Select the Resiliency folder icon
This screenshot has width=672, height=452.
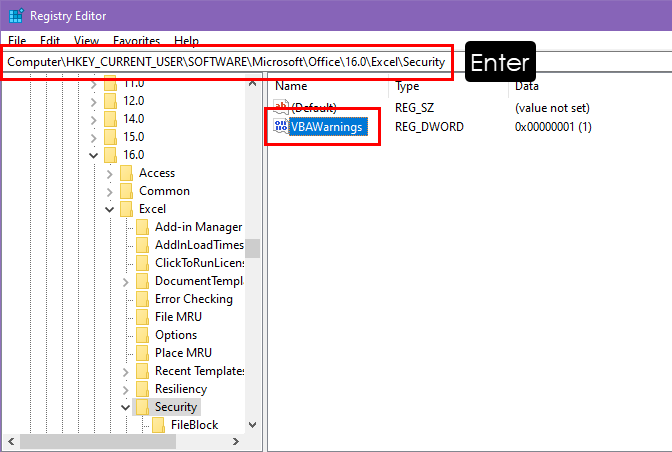pos(142,389)
